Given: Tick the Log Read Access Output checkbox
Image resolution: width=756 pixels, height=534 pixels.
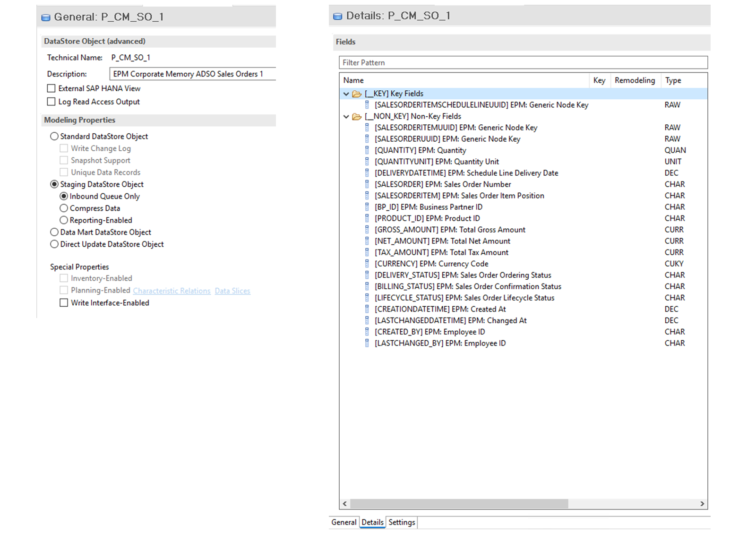Looking at the screenshot, I should 51,102.
